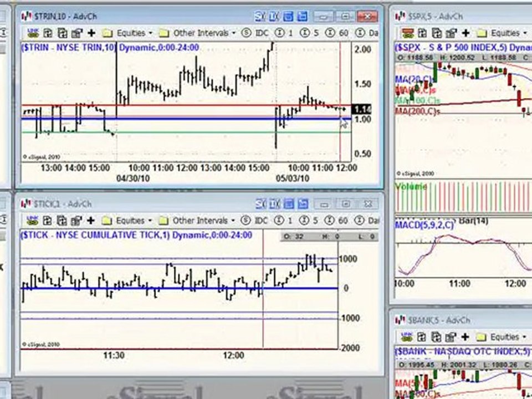Click the properties icon in $SPX toolbar
The height and width of the screenshot is (399, 532).
point(451,33)
